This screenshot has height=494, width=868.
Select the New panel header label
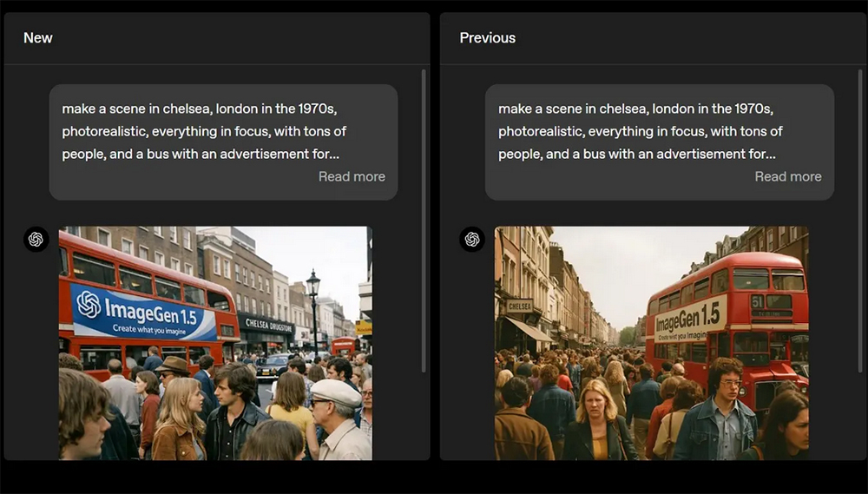pos(38,37)
